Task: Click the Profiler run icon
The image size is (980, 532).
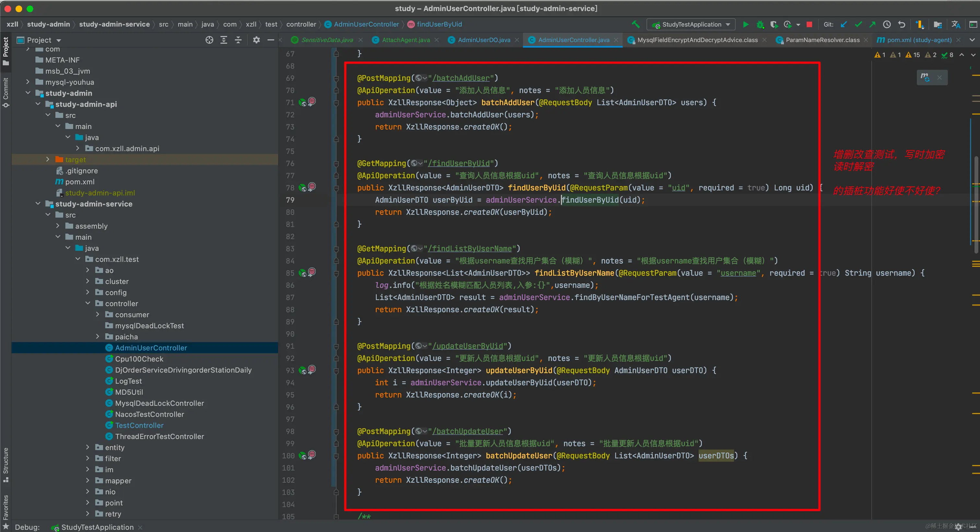Action: 787,24
